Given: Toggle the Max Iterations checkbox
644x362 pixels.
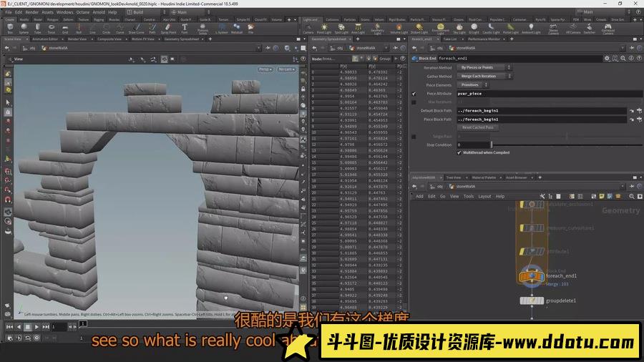Looking at the screenshot, I should pos(414,102).
